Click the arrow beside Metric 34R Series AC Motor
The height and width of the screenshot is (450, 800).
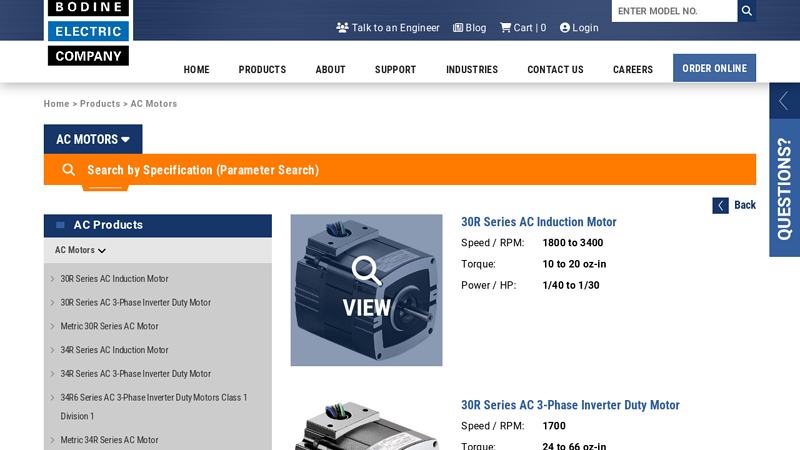pyautogui.click(x=52, y=440)
